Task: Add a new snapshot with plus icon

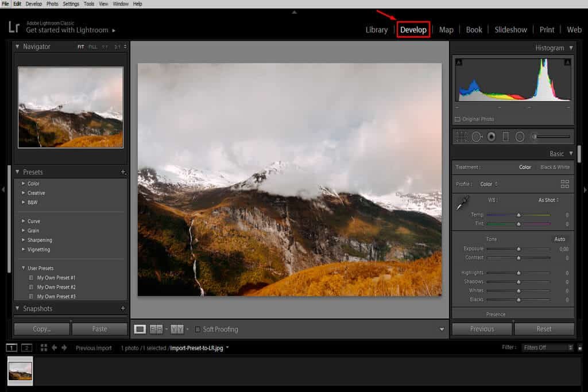Action: (123, 308)
